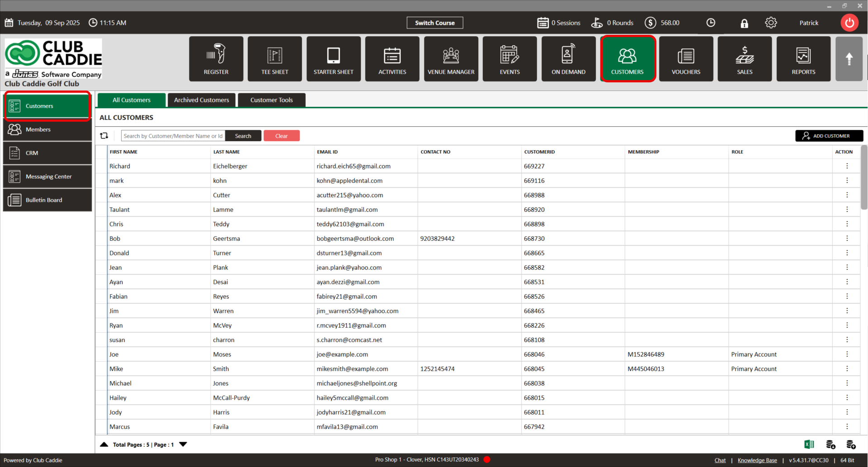Open the Chat link in footer

tap(720, 460)
